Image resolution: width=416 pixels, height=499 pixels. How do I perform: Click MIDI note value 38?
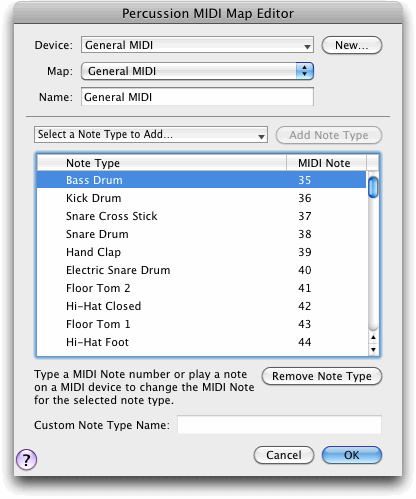[x=305, y=234]
